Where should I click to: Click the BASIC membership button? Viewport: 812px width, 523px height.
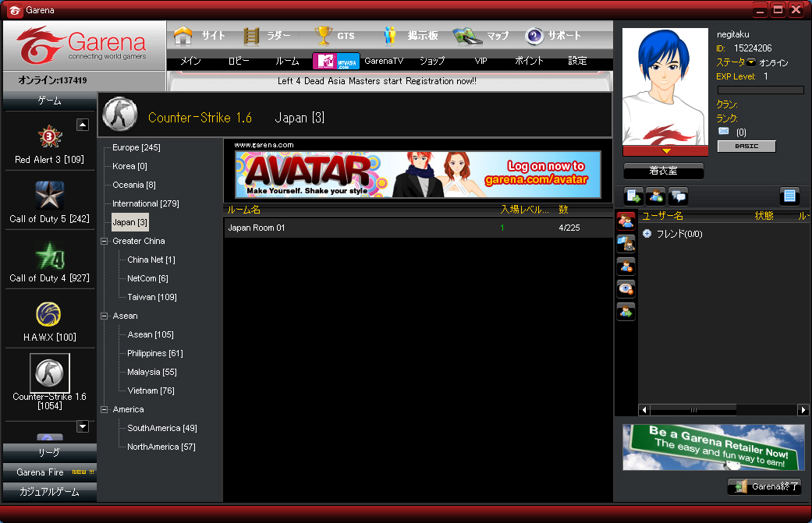point(746,147)
